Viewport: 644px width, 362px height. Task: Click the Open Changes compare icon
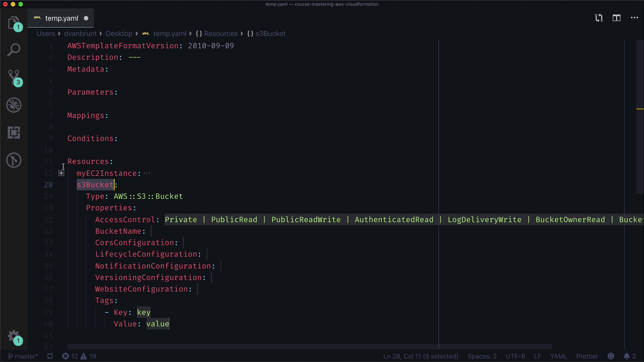[x=599, y=18]
